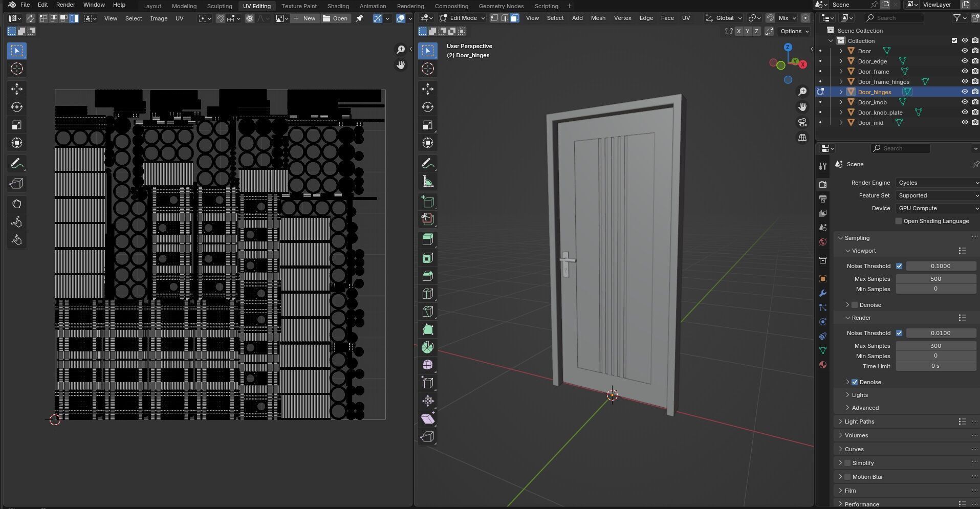
Task: Select the Inset Faces tool
Action: pyautogui.click(x=428, y=258)
